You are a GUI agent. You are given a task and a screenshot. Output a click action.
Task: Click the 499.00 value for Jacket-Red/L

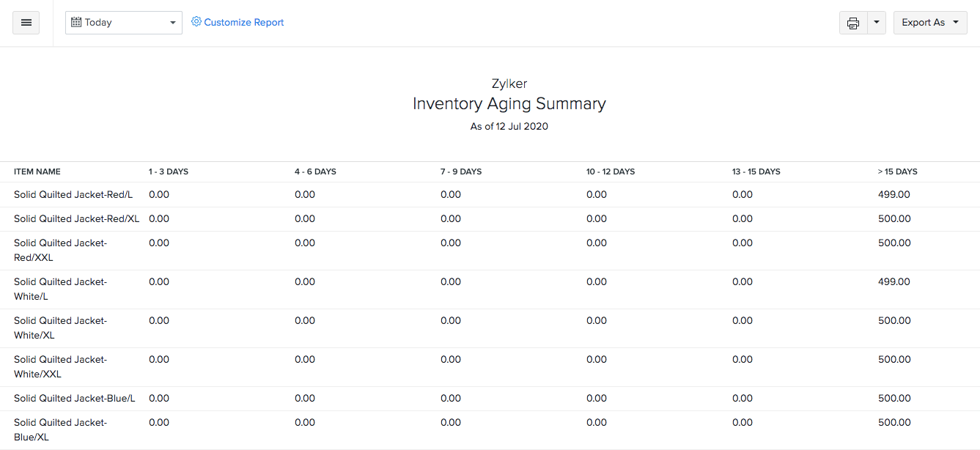click(x=894, y=194)
